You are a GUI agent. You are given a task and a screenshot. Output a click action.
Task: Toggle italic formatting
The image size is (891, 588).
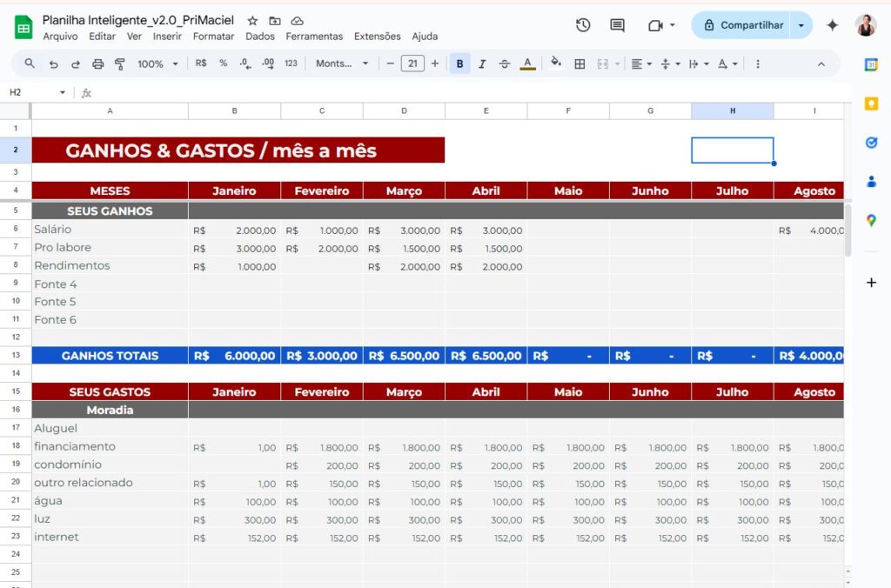[x=482, y=64]
